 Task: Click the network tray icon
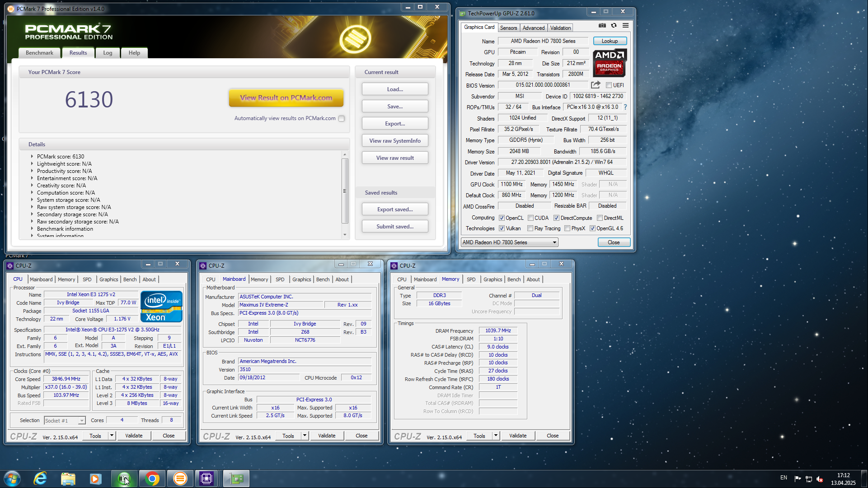pyautogui.click(x=809, y=479)
